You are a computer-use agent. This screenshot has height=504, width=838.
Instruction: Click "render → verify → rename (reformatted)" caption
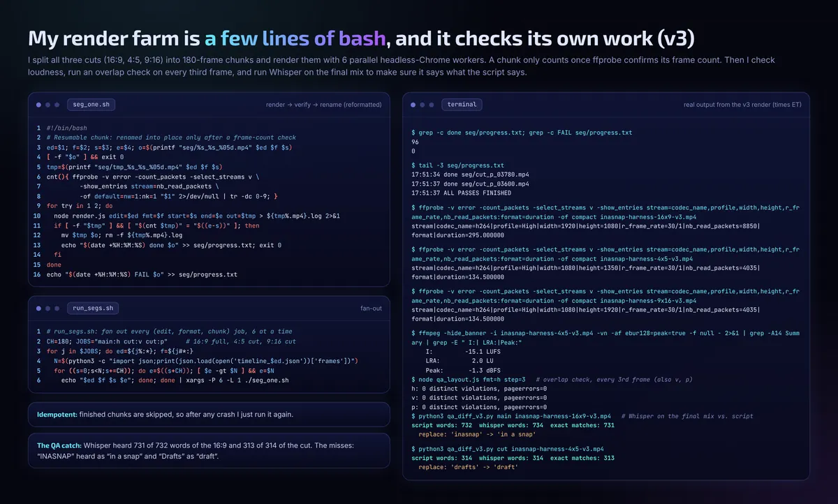tap(324, 105)
